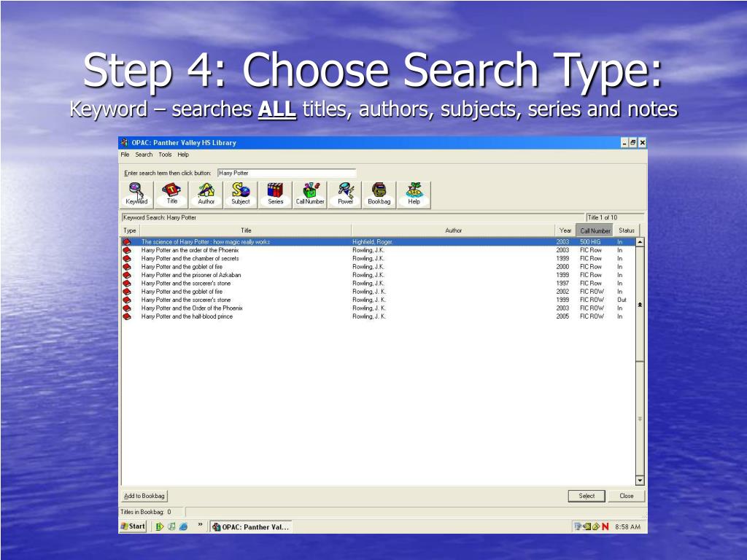Viewport: 747px width, 560px height.
Task: Select 'Harry Potter and the half-blood prince'
Action: (x=187, y=316)
